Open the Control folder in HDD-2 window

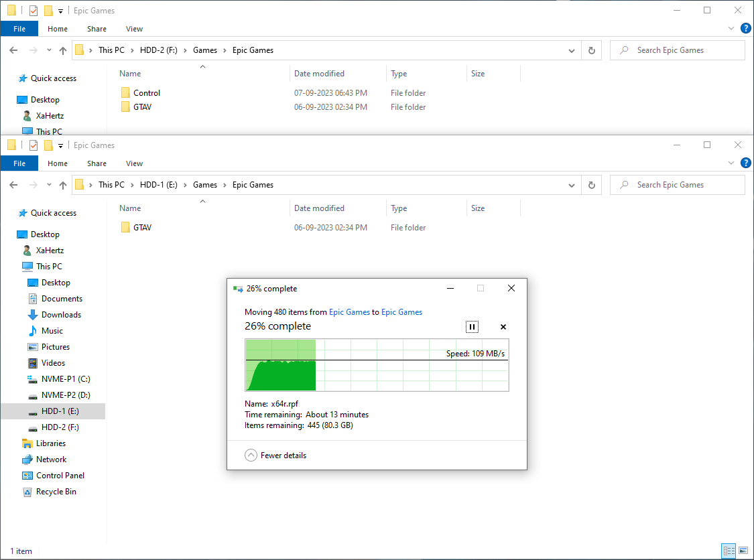point(147,92)
